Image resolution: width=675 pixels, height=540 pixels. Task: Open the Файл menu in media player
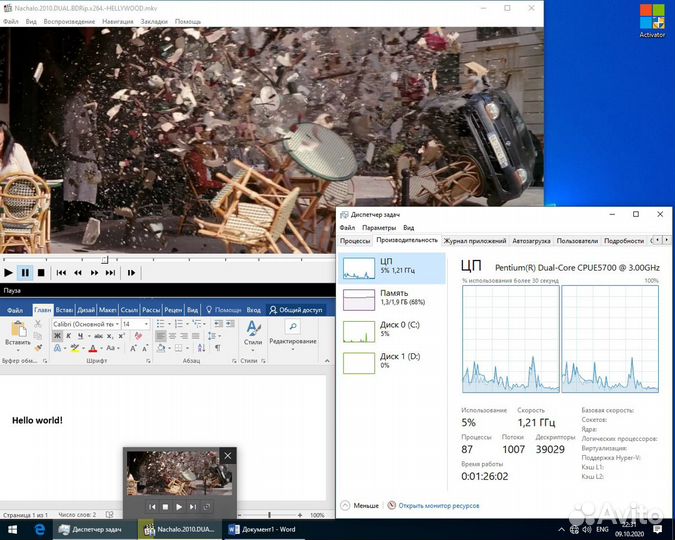click(11, 21)
